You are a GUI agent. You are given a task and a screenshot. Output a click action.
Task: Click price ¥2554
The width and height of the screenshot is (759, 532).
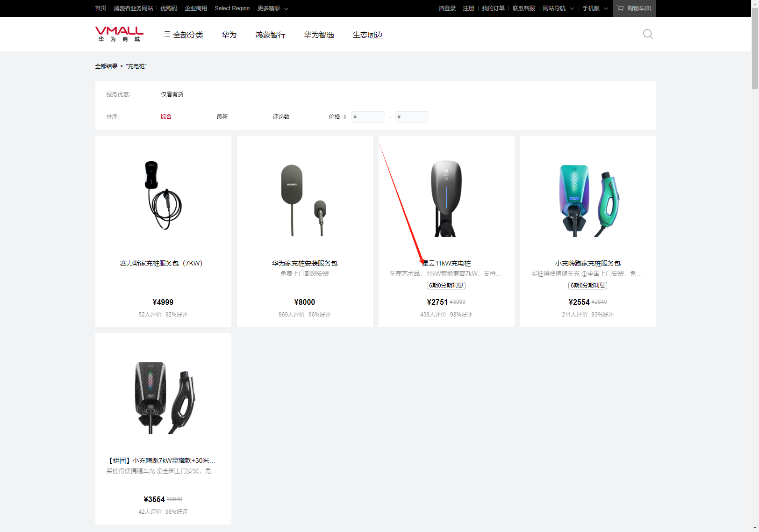tap(579, 302)
